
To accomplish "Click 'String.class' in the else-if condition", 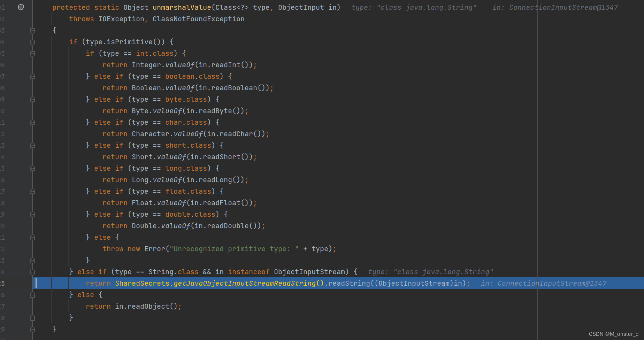I will coord(174,272).
